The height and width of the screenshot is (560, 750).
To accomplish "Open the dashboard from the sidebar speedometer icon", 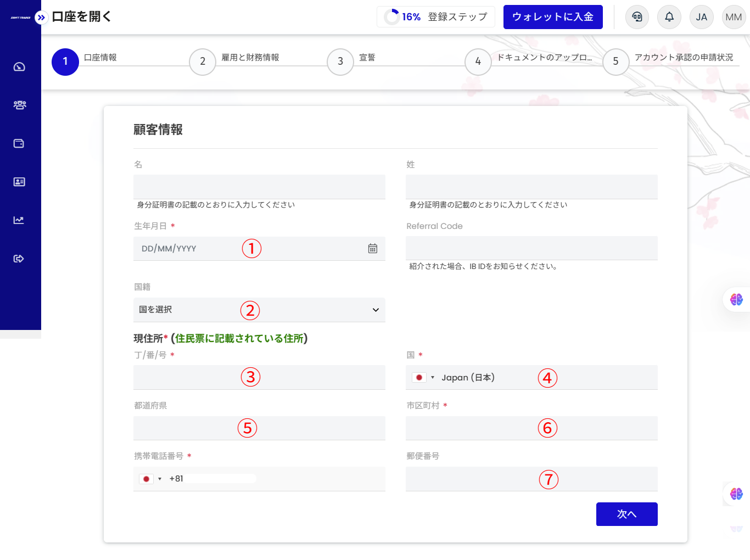I will (19, 66).
